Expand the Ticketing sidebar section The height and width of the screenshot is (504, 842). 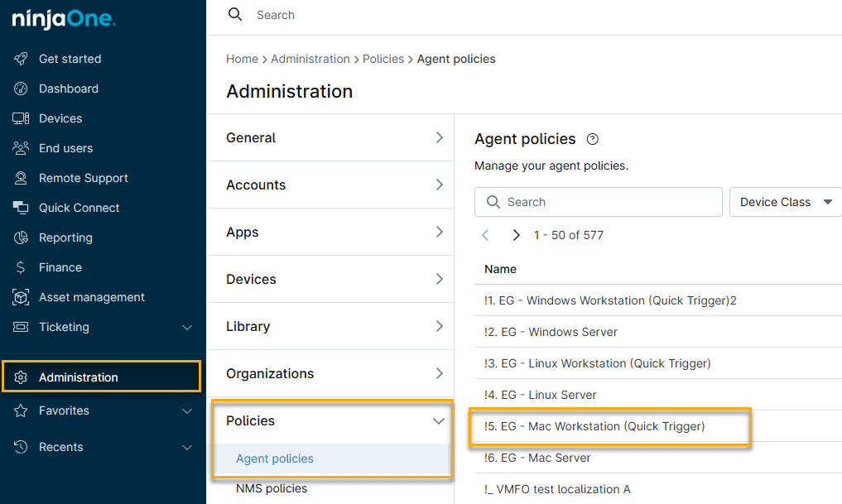pos(187,327)
